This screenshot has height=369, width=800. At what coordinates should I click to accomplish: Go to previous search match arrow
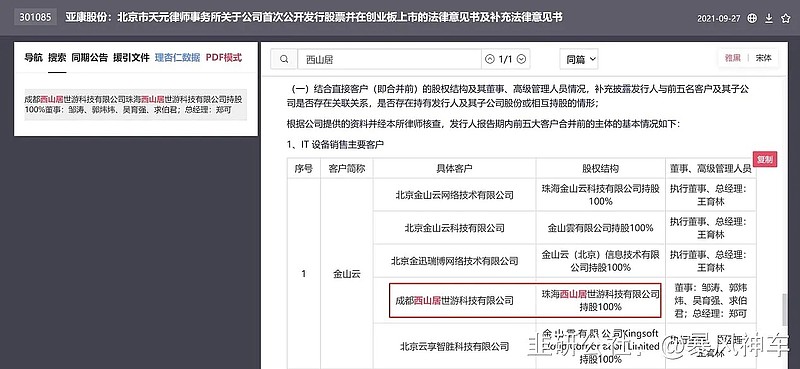pyautogui.click(x=490, y=59)
